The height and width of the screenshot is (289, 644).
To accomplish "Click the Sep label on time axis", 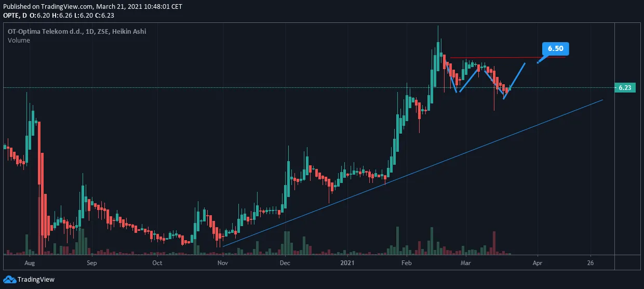I will tap(91, 263).
